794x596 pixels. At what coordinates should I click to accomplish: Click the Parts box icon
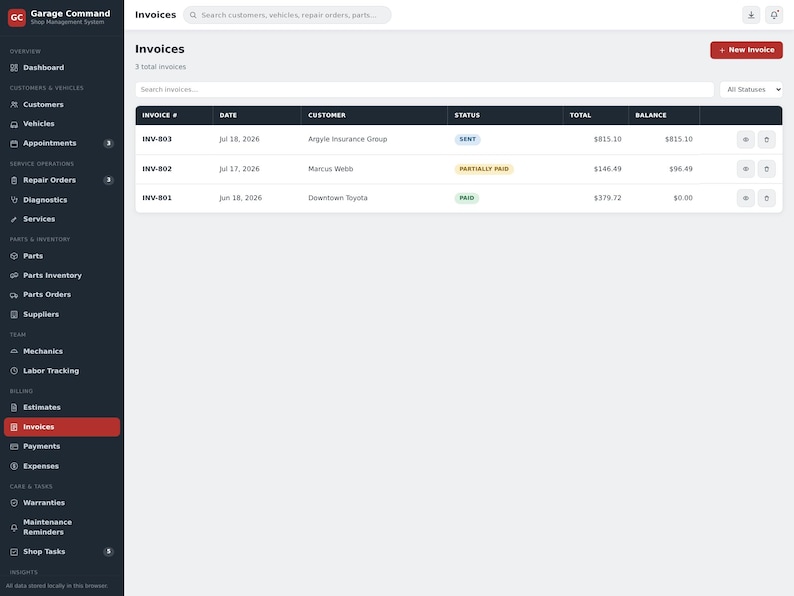click(x=14, y=256)
